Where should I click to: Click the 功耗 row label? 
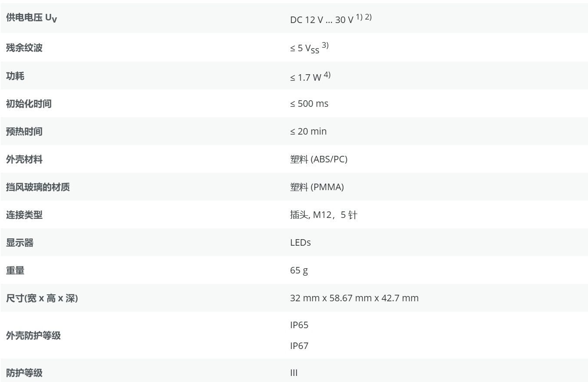click(15, 76)
